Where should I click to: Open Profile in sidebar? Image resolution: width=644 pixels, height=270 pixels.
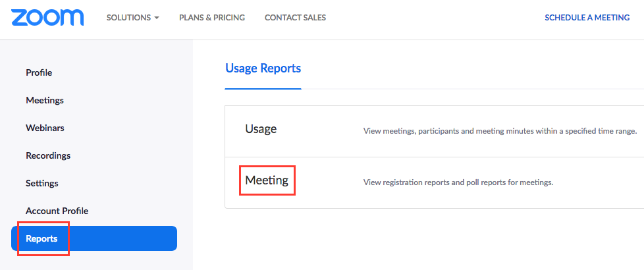point(39,72)
